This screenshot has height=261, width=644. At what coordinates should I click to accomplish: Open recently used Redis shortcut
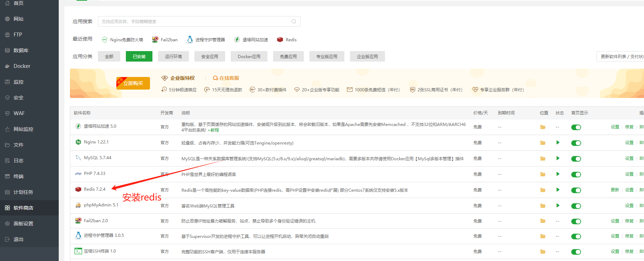pyautogui.click(x=287, y=40)
